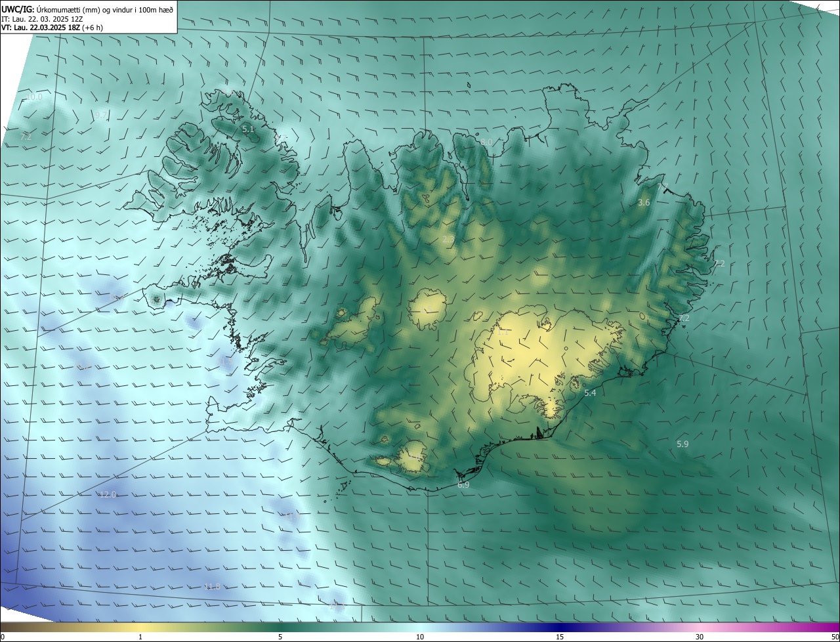Screen dimensions: 840x642
Task: Click the 5.9 value over the sea
Action: point(682,444)
